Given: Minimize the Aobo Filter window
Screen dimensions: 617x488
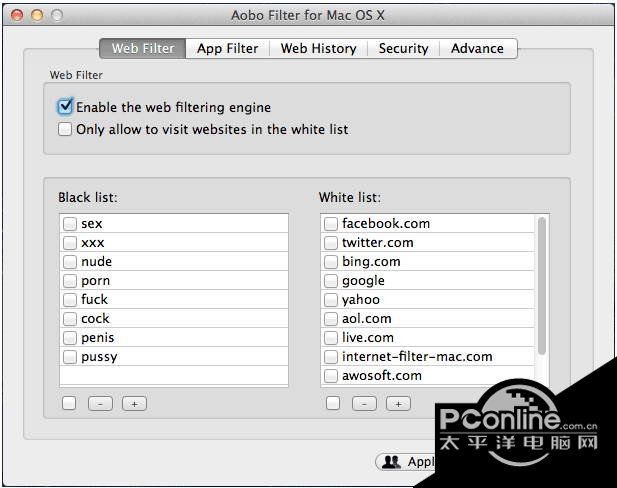Looking at the screenshot, I should click(37, 15).
